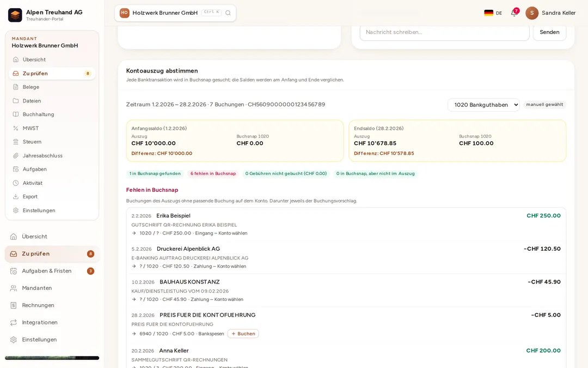Click the Mandanten people icon

click(x=14, y=288)
